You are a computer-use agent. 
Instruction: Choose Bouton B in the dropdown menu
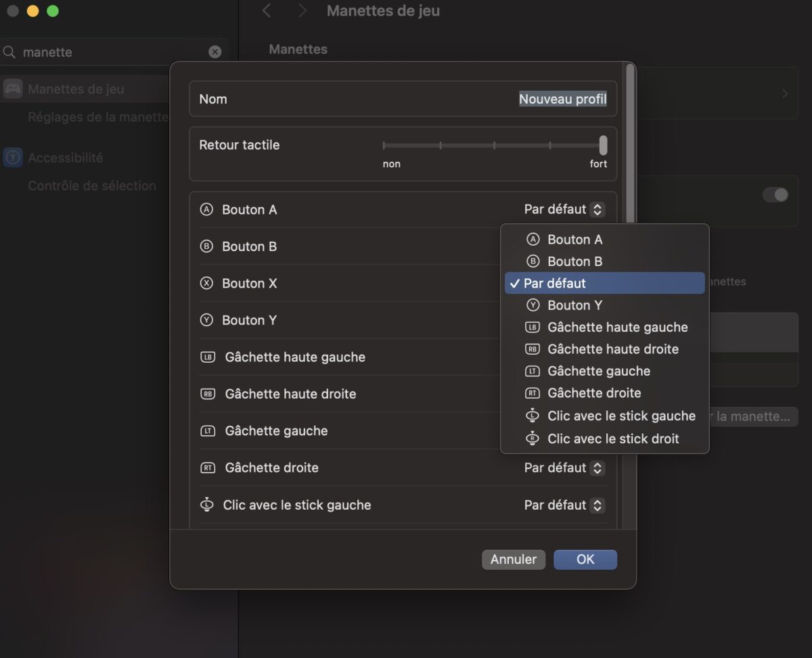605,261
